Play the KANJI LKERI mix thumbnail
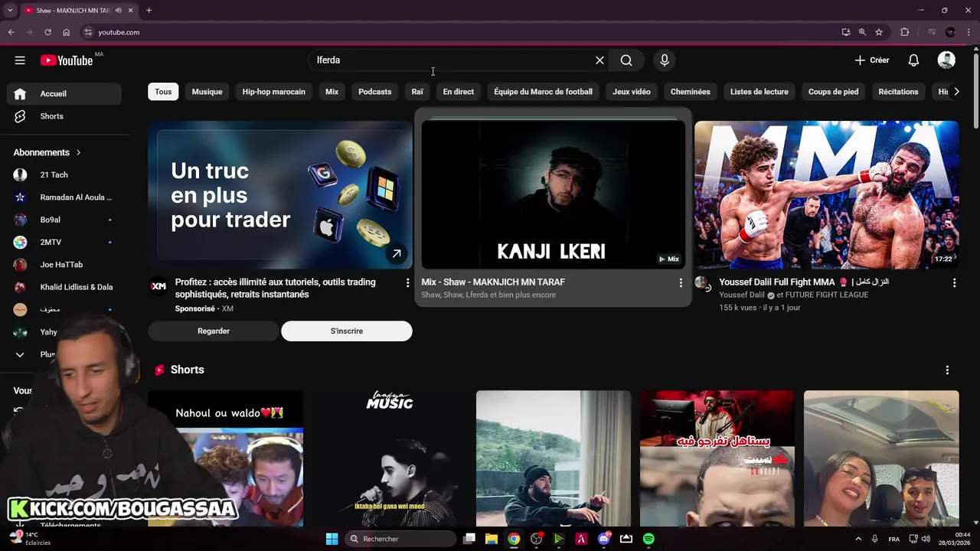 click(553, 195)
